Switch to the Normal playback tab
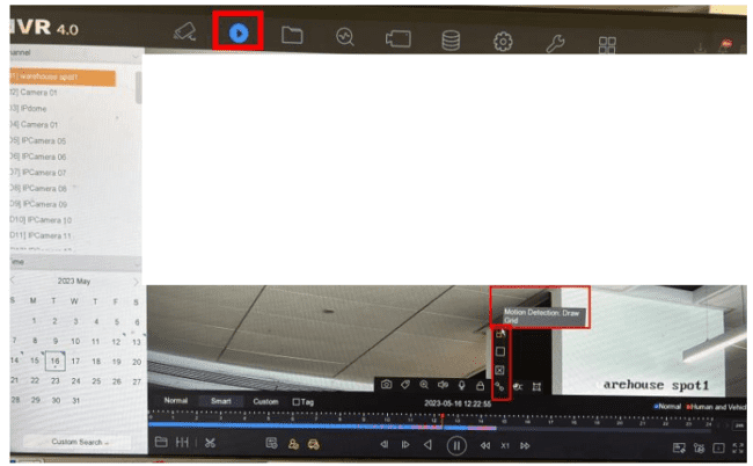Image resolution: width=753 pixels, height=466 pixels. pos(176,402)
